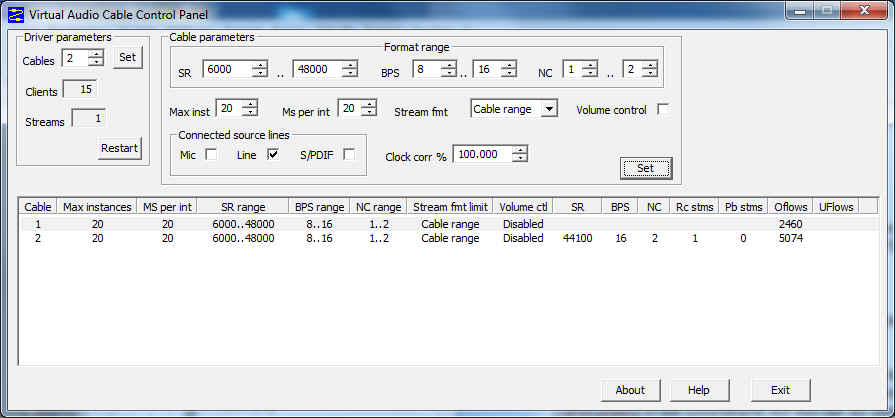Click the maximum BPS 16 stepper arrows
The image size is (895, 418).
[x=510, y=69]
